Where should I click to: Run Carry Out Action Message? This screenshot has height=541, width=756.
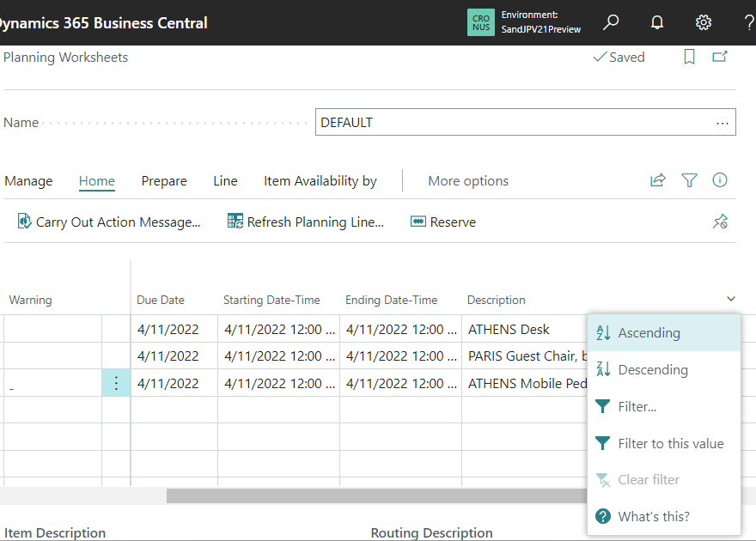(x=109, y=222)
